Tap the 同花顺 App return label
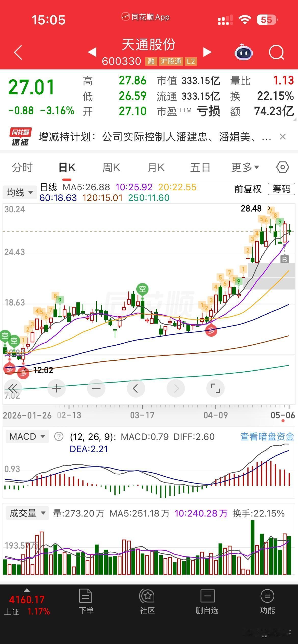This screenshot has width=298, height=644. 145,17
